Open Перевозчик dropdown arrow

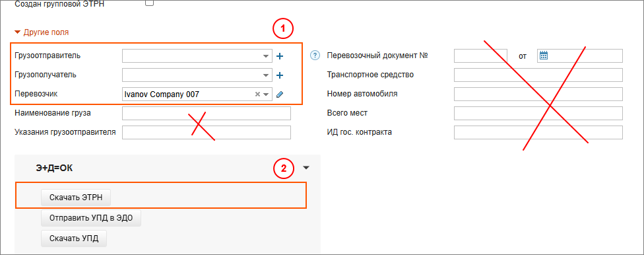pos(266,94)
